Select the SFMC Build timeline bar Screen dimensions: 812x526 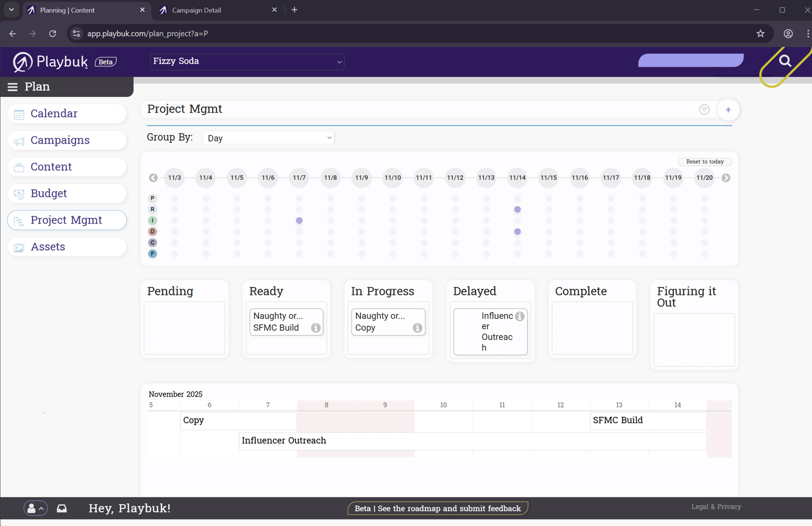click(x=648, y=421)
